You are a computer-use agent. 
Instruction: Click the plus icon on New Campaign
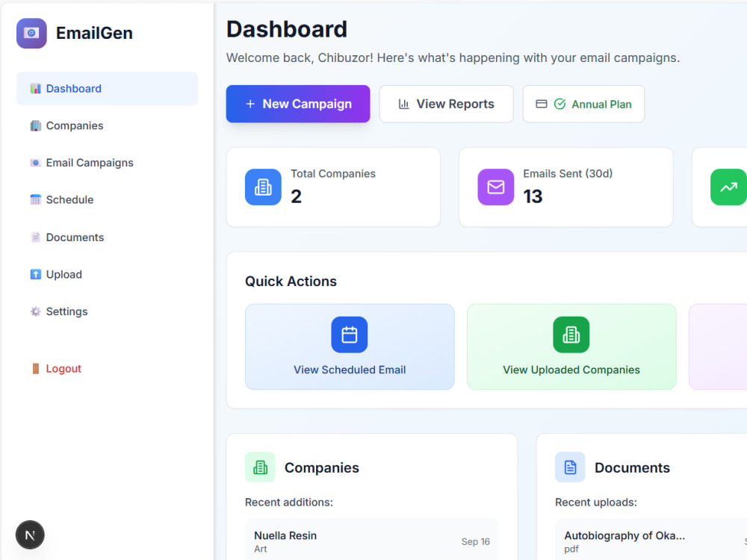point(250,104)
